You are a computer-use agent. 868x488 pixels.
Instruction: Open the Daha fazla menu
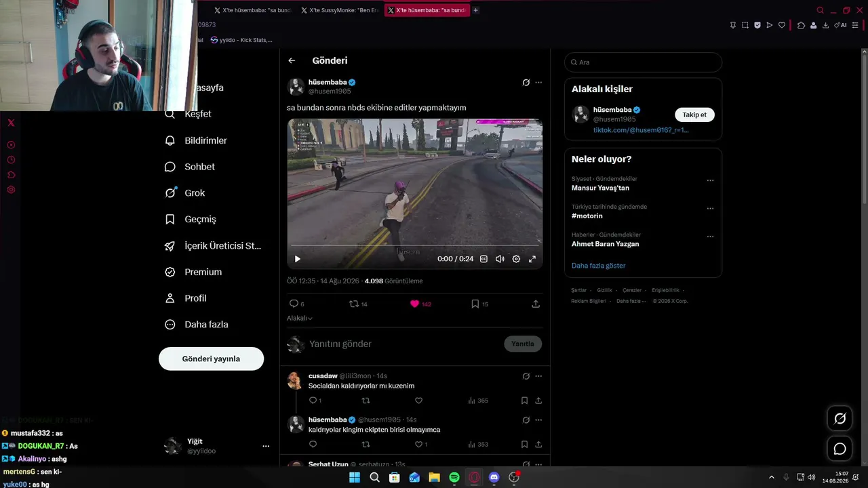point(196,325)
